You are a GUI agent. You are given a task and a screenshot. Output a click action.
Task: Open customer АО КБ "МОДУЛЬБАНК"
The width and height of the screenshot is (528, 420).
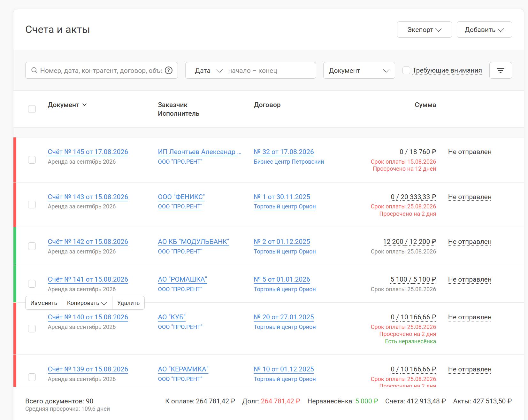[x=193, y=242]
